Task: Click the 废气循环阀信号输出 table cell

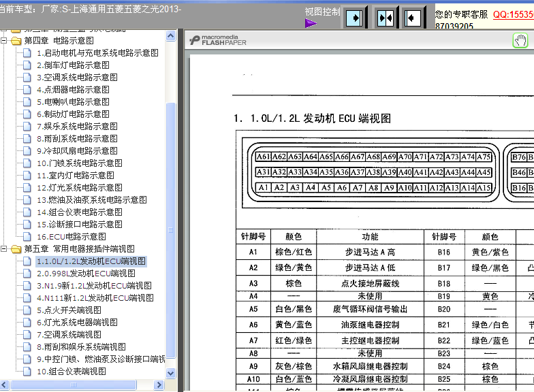Action: (x=371, y=309)
